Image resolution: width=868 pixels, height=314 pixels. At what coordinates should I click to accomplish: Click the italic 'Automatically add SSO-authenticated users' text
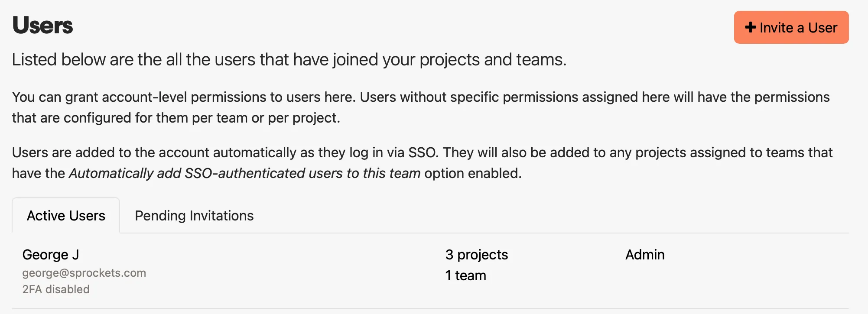click(245, 173)
